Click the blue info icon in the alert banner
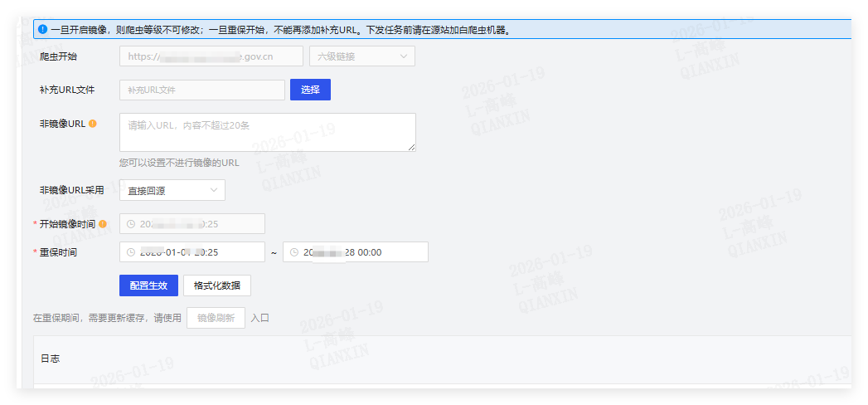868x405 pixels. [x=42, y=30]
